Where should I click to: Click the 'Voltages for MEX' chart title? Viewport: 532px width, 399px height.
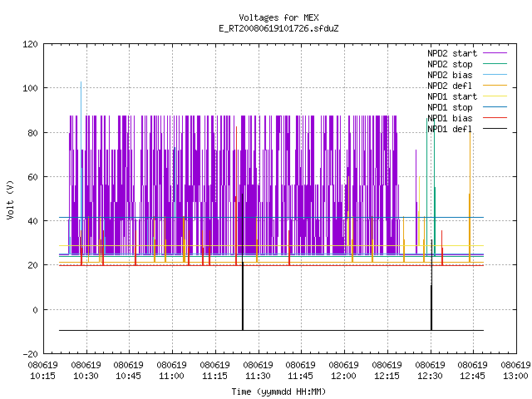click(278, 17)
